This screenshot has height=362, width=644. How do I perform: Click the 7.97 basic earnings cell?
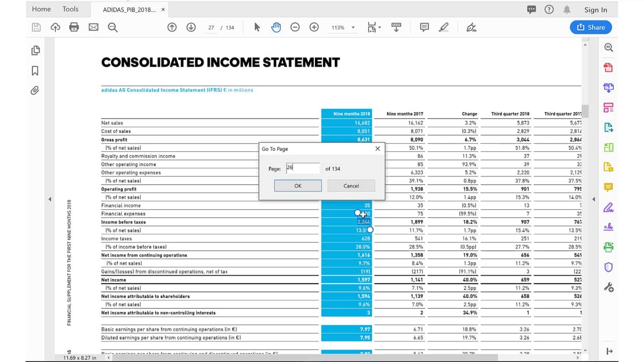point(365,329)
